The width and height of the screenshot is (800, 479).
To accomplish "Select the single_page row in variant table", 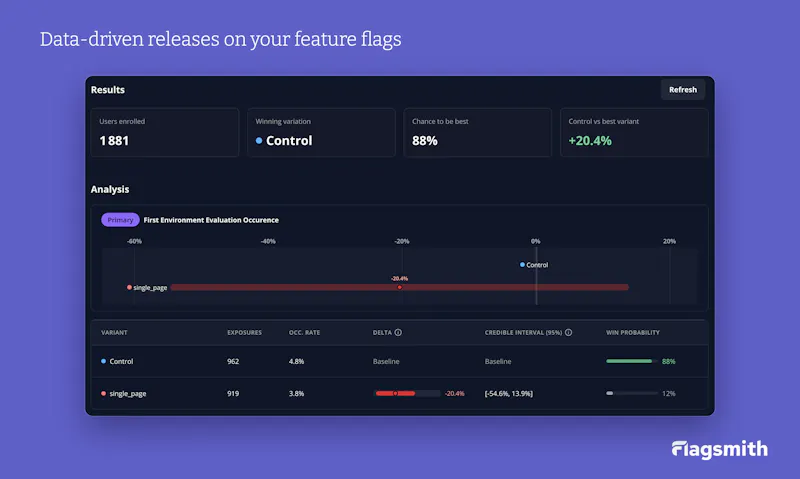I will tap(399, 393).
